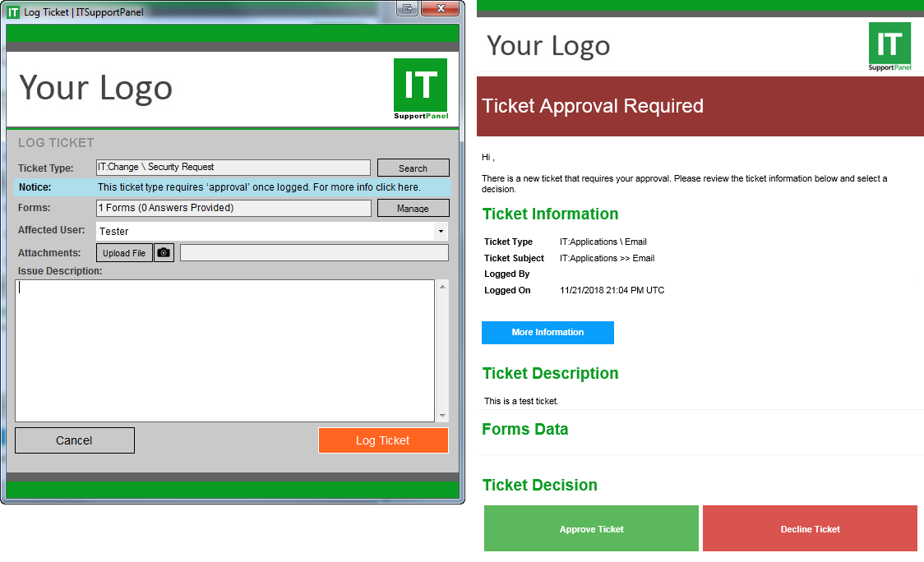Click the IT SupportPanel logo in Log Ticket window
Image resolution: width=924 pixels, height=562 pixels.
[x=420, y=89]
